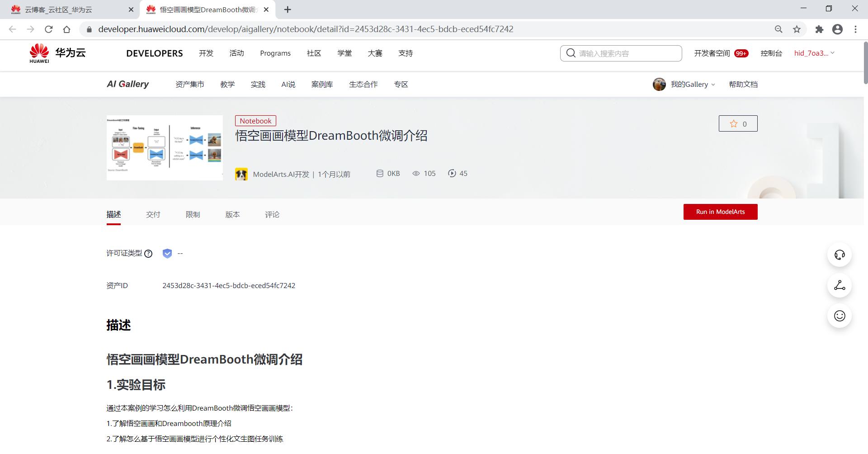This screenshot has height=454, width=868.
Task: Click the share floating icon
Action: click(x=840, y=285)
